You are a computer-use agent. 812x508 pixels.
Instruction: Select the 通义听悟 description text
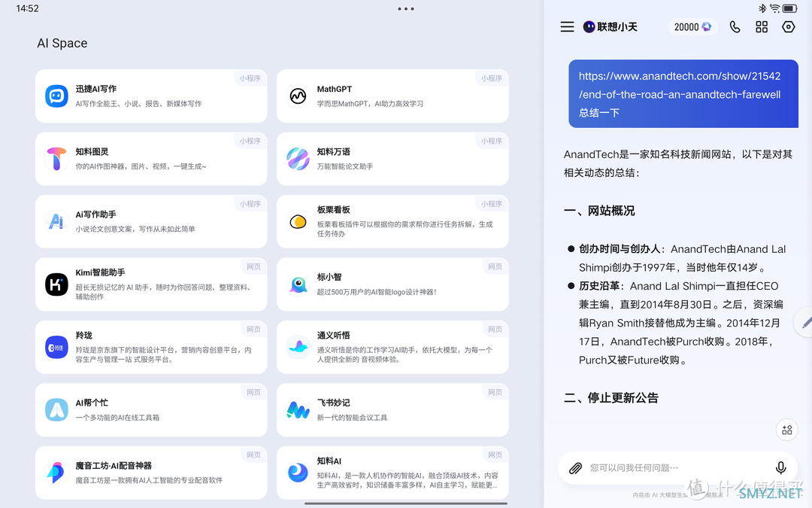[x=404, y=354]
